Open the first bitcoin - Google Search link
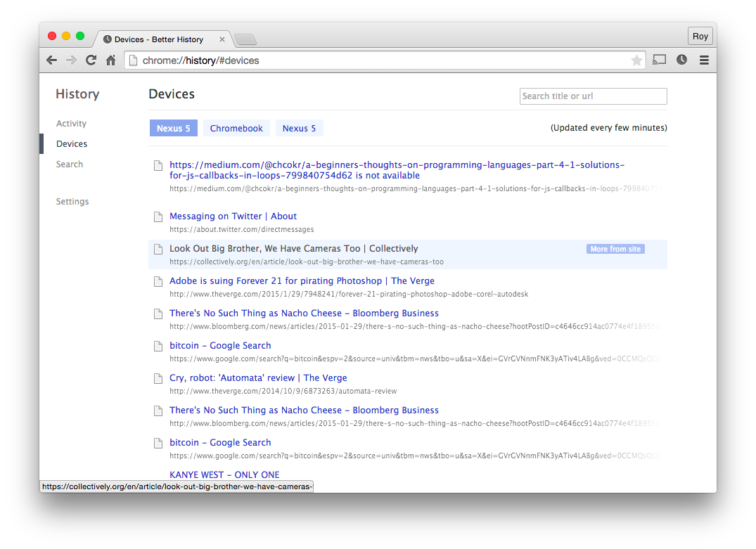This screenshot has height=549, width=756. point(220,346)
